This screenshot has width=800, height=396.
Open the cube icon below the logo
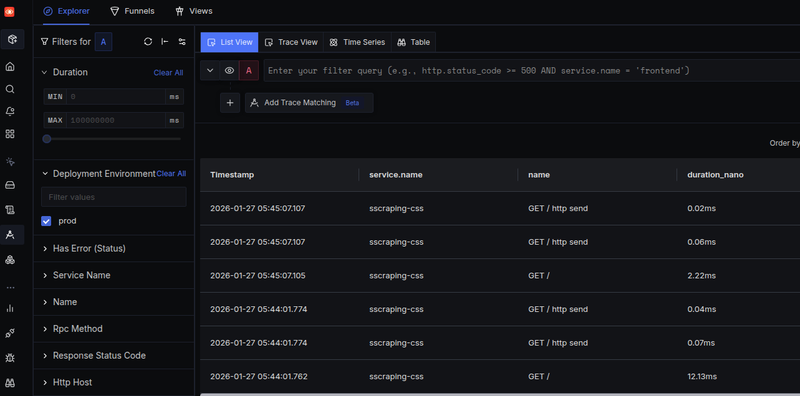tap(12, 39)
